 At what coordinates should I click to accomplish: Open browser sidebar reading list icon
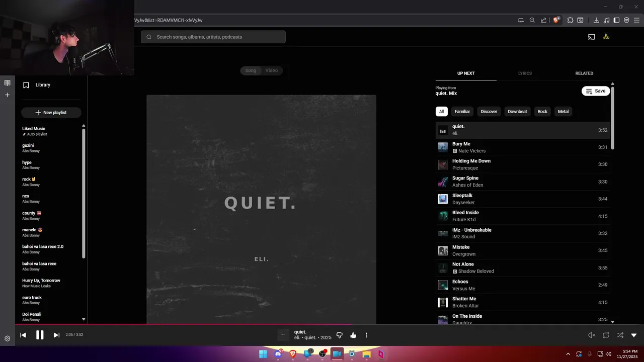pos(7,83)
